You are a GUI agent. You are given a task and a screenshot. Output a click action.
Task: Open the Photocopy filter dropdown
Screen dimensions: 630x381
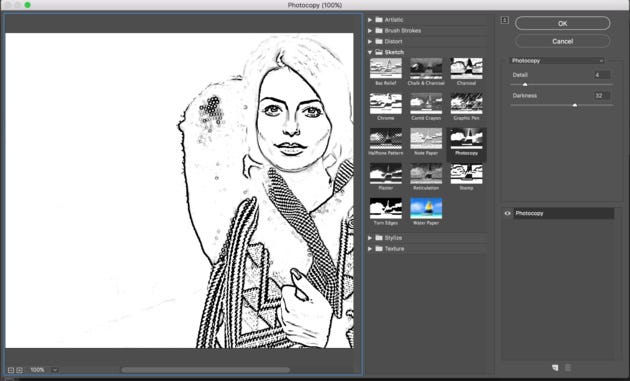(557, 61)
